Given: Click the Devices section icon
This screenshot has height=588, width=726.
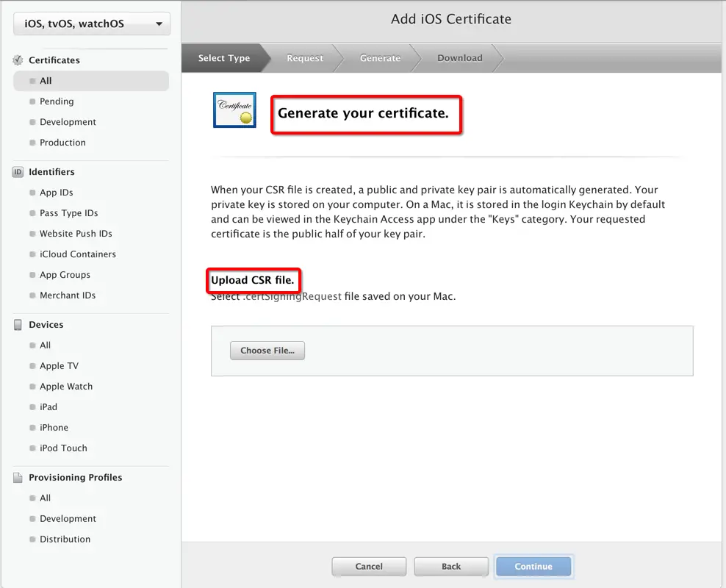Looking at the screenshot, I should 18,325.
